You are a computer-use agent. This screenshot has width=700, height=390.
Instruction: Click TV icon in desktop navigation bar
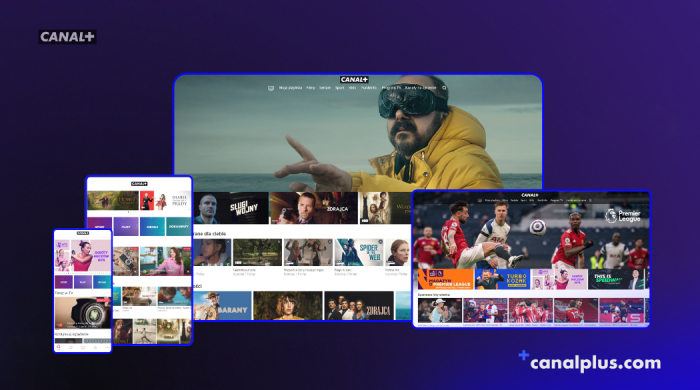(x=271, y=88)
